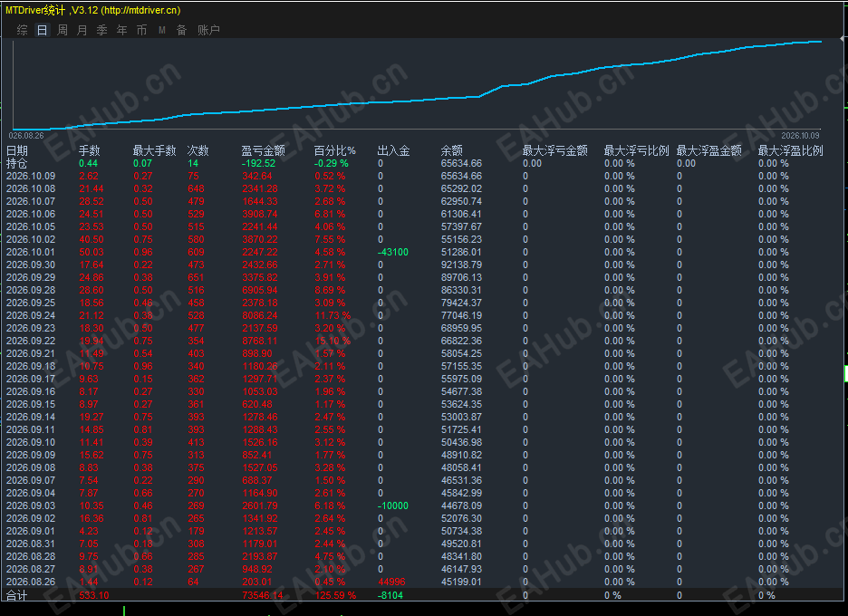Click total lots 533.10
The height and width of the screenshot is (616, 848).
click(x=93, y=595)
